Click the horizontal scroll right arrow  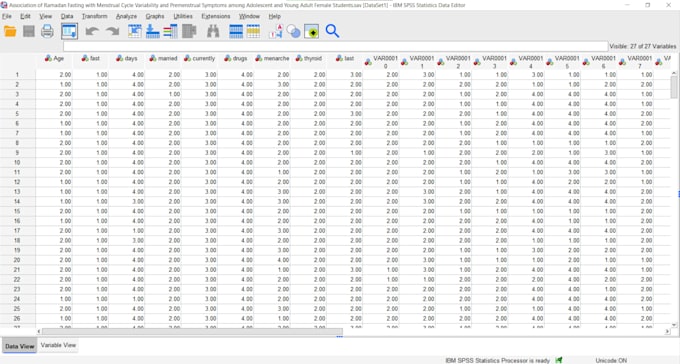[x=667, y=331]
